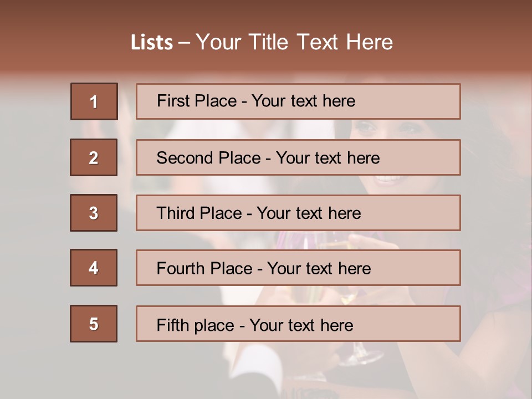Select number box 4
The image size is (532, 399).
coord(94,268)
